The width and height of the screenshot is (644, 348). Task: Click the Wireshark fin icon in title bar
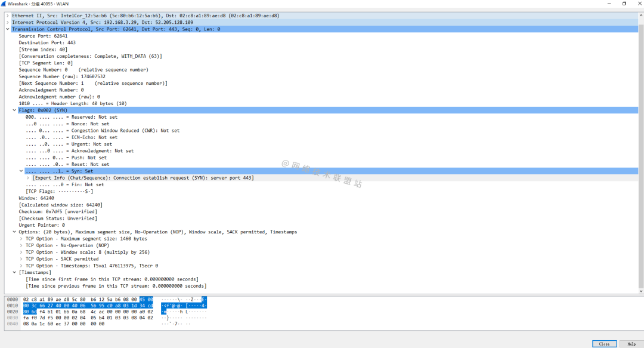pyautogui.click(x=4, y=4)
